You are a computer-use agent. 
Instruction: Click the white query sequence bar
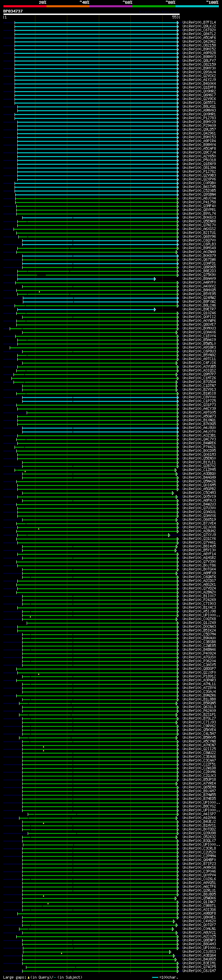(92, 14)
